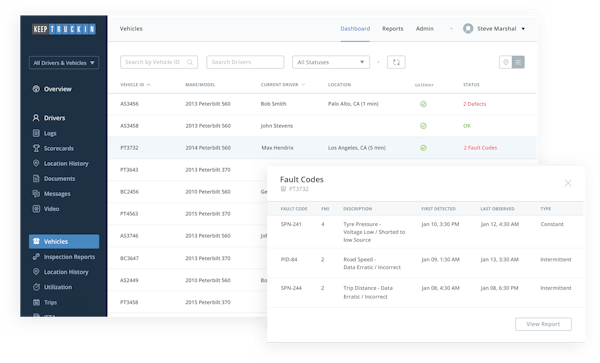Open the 2 Defects status link

tap(474, 104)
